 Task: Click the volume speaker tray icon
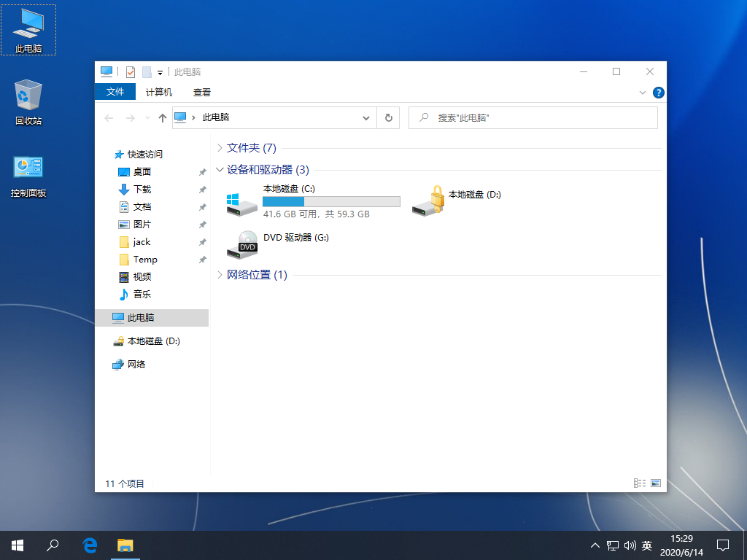click(x=630, y=545)
